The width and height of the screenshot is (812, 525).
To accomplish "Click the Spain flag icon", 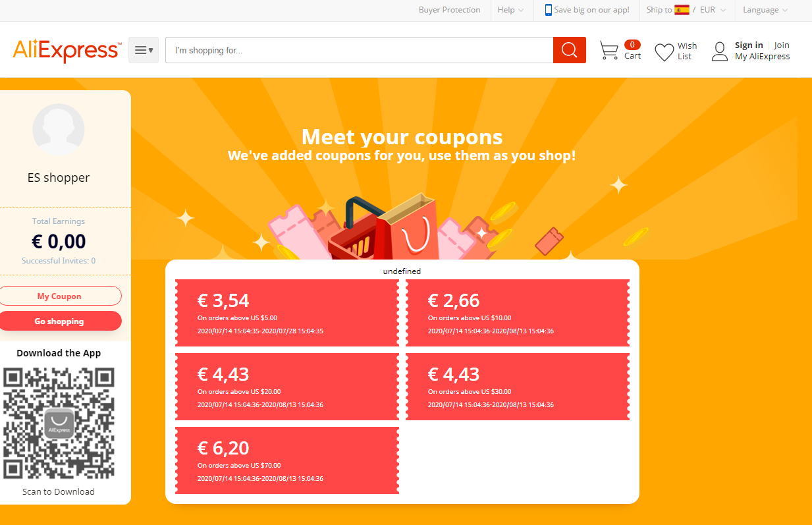I will point(682,10).
